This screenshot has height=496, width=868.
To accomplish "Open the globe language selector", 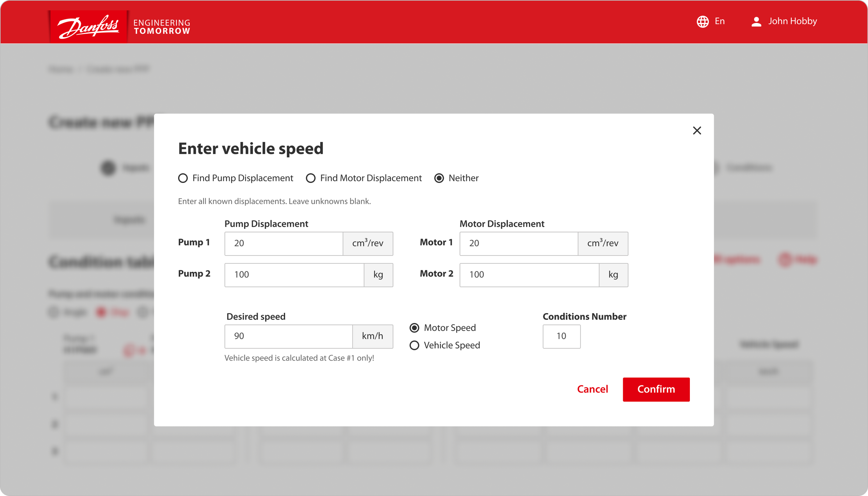I will click(x=702, y=22).
